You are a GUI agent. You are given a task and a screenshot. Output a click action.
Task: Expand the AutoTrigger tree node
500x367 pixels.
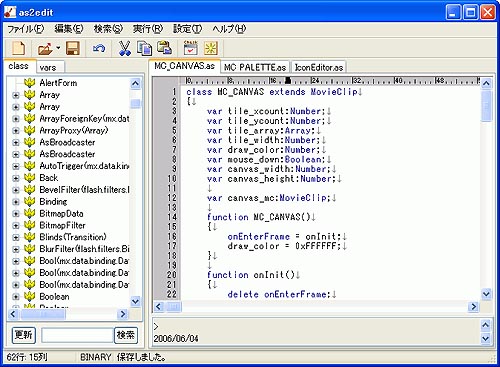point(16,166)
